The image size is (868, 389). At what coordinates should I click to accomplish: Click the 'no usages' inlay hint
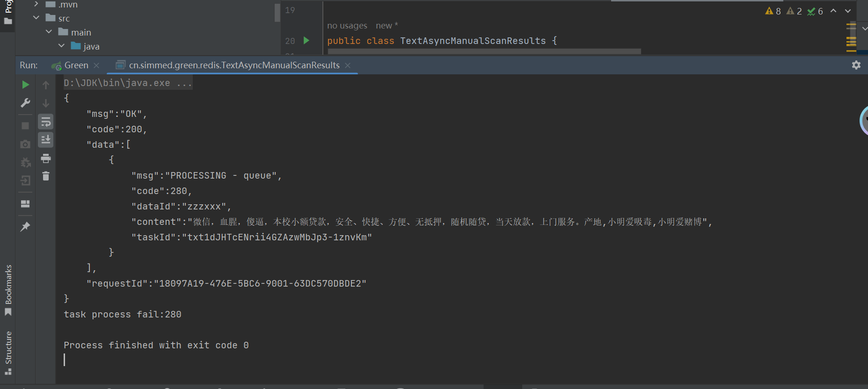[347, 26]
